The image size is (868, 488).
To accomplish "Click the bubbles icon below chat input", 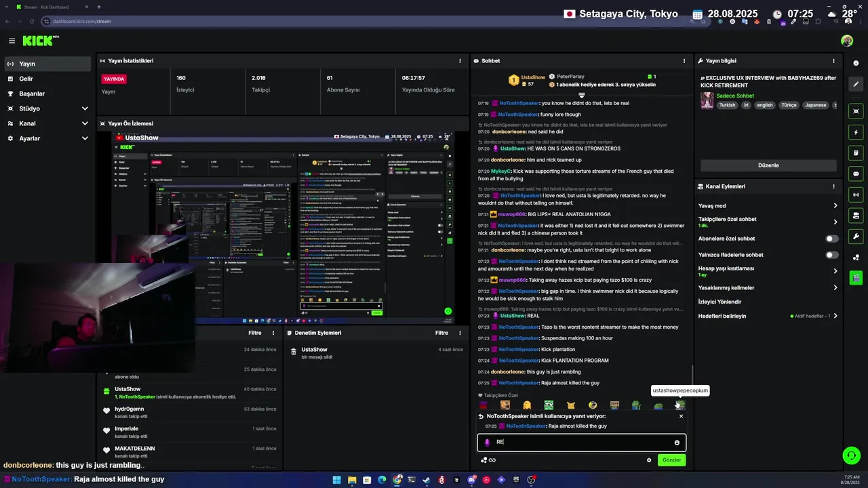I will (484, 460).
